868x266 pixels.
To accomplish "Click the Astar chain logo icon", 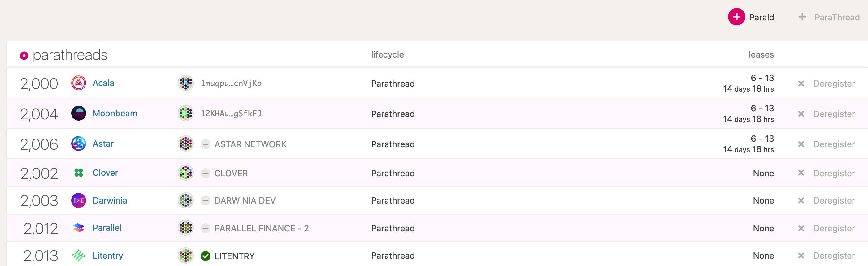I will pos(79,144).
